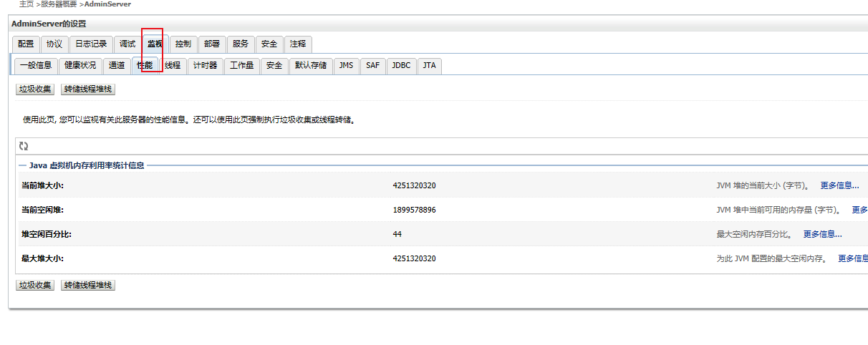The width and height of the screenshot is (868, 345).
Task: Click the bottom 转储线程堆栈 button
Action: 88,285
